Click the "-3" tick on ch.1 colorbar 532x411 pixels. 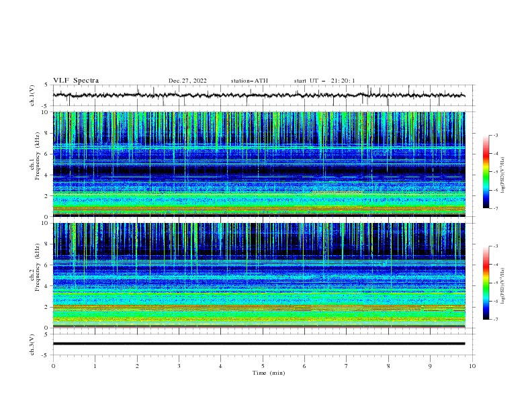pos(496,135)
